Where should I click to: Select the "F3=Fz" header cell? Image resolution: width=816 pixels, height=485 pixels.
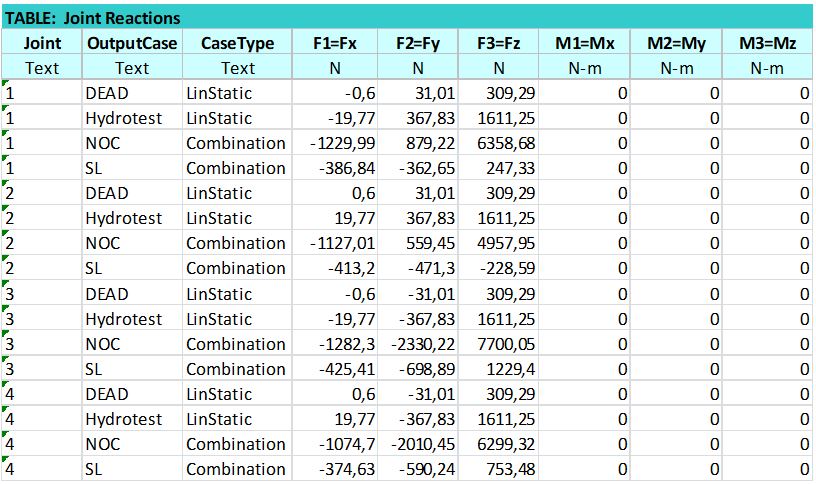[x=499, y=43]
